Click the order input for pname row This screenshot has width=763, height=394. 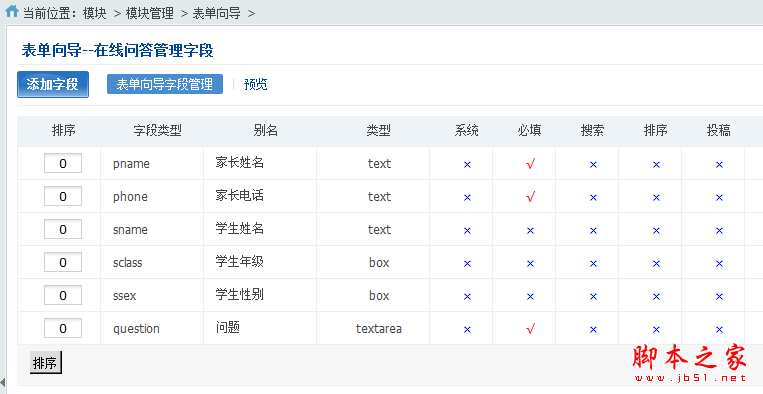pyautogui.click(x=63, y=163)
